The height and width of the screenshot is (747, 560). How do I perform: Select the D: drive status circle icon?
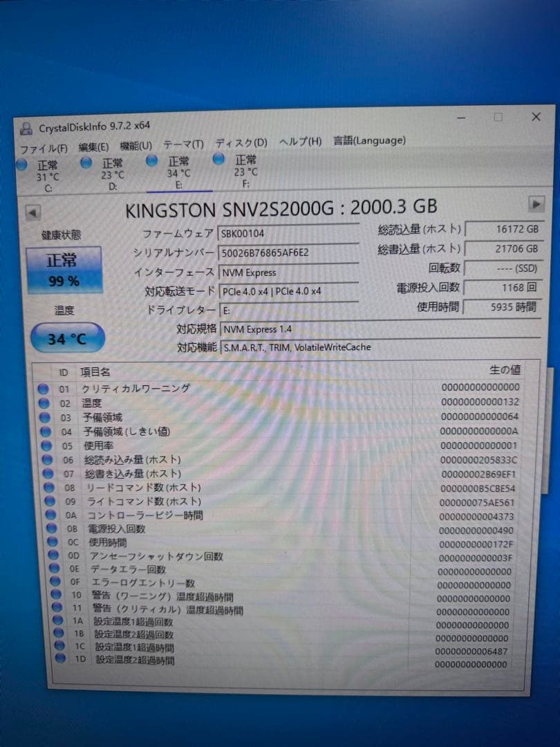pyautogui.click(x=86, y=162)
